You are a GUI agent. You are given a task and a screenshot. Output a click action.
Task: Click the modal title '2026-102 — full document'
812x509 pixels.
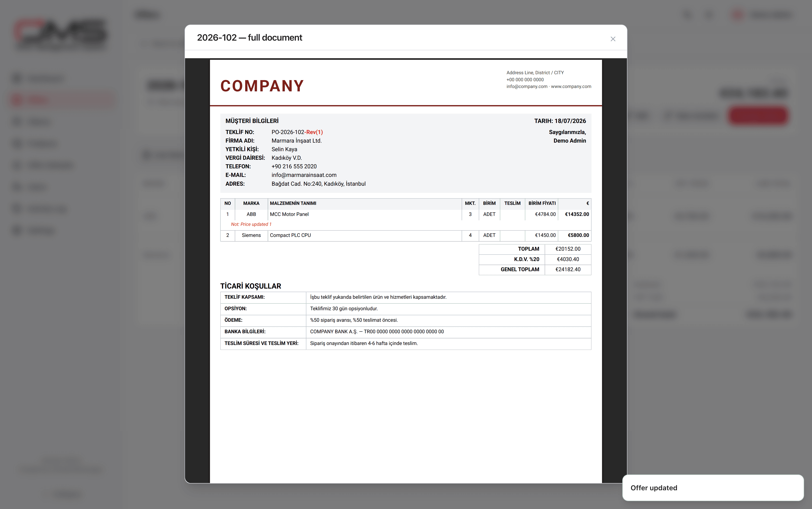[249, 37]
